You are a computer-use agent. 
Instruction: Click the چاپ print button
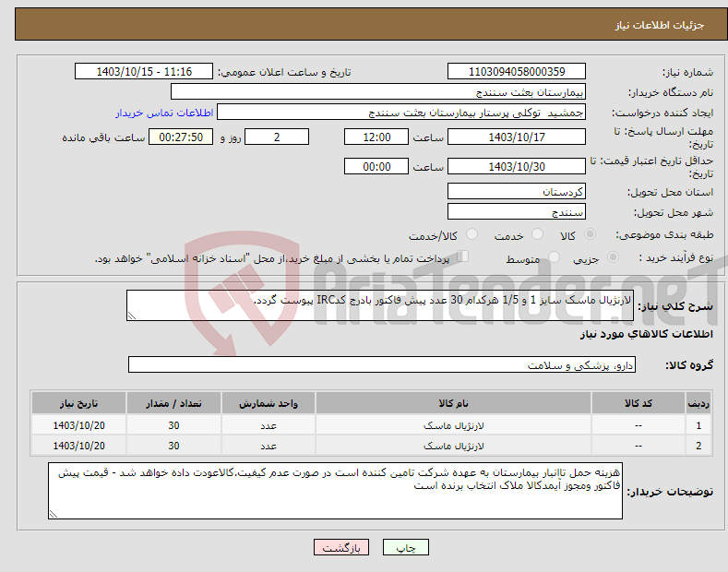(405, 547)
